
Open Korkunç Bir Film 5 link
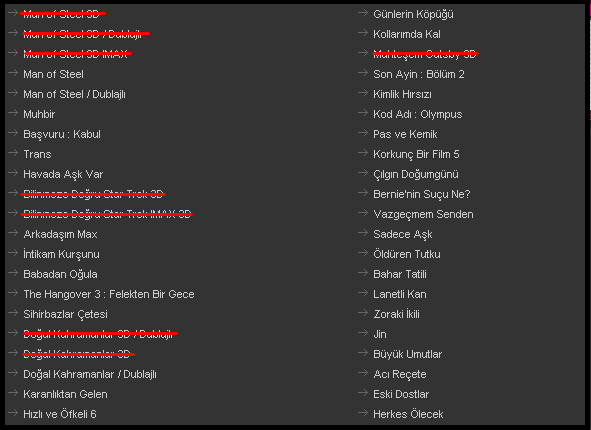click(x=416, y=155)
